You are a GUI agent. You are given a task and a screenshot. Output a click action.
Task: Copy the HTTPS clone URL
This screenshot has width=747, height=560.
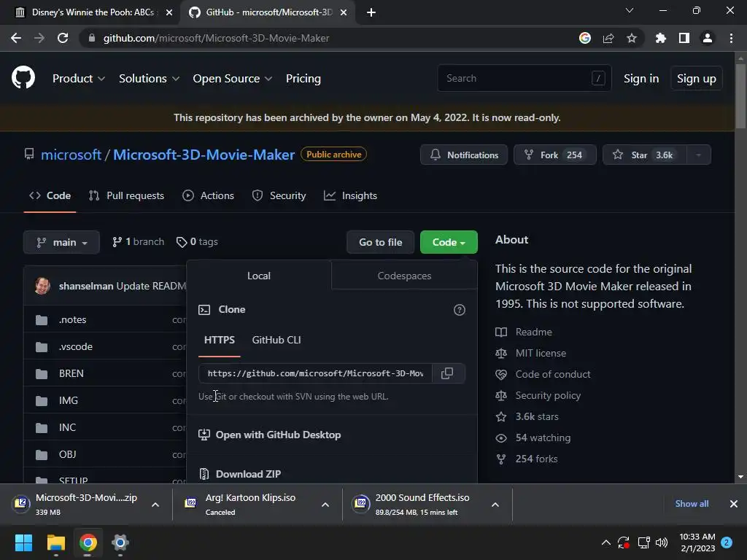pos(447,373)
